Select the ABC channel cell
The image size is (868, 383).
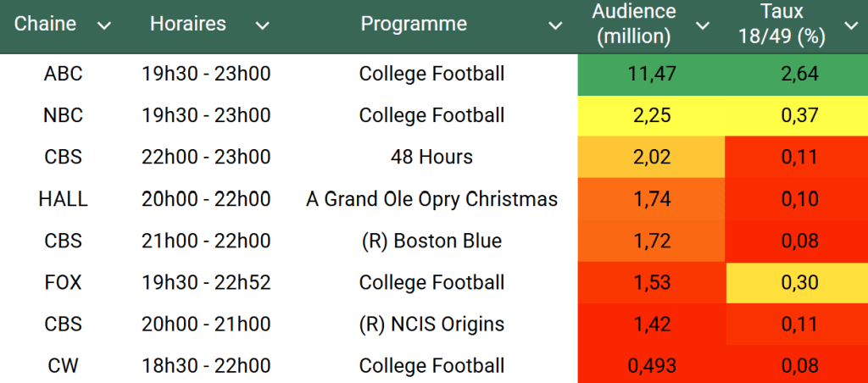(64, 74)
